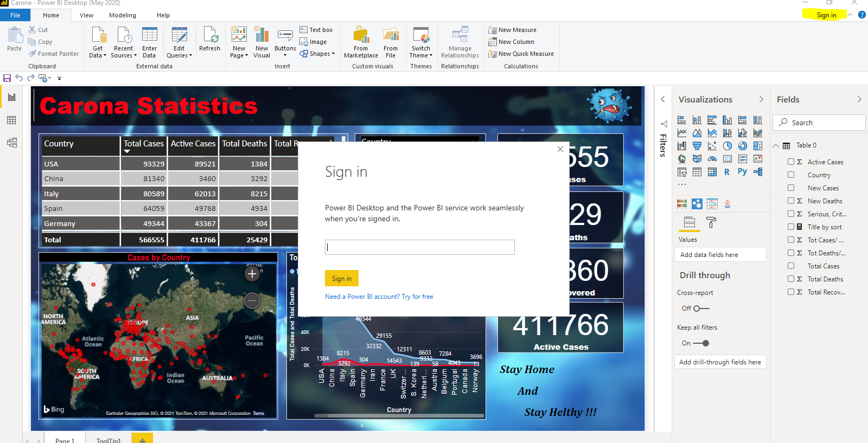
Task: Select the Clustered column chart visualization
Action: coord(727,120)
